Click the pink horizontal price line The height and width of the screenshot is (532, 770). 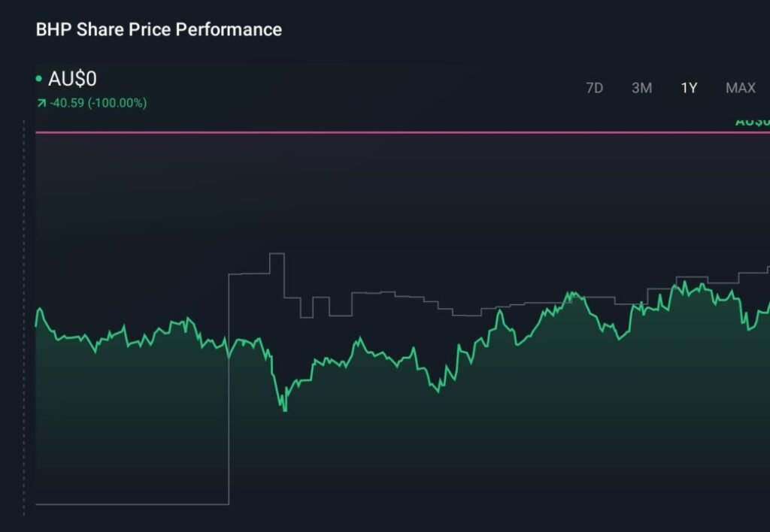(376, 133)
